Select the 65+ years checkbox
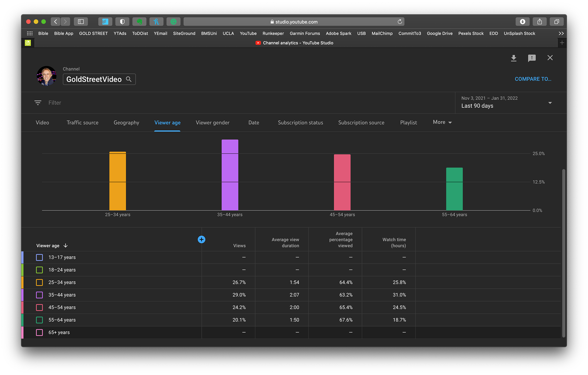The image size is (588, 375). tap(40, 332)
